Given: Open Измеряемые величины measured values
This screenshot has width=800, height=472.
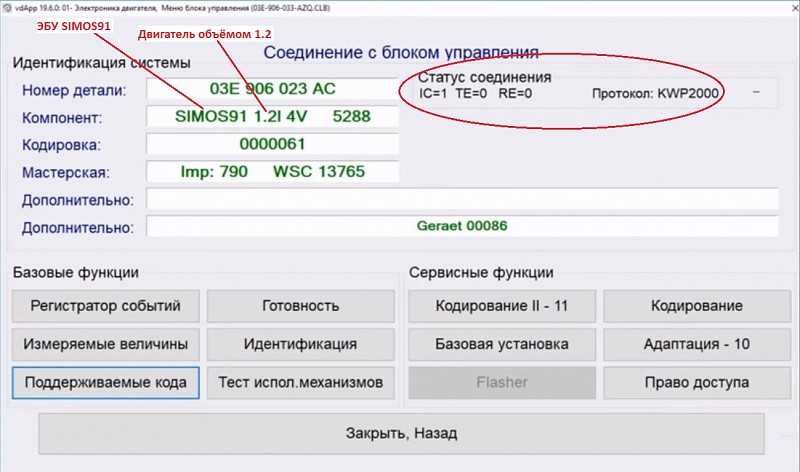Looking at the screenshot, I should 105,344.
